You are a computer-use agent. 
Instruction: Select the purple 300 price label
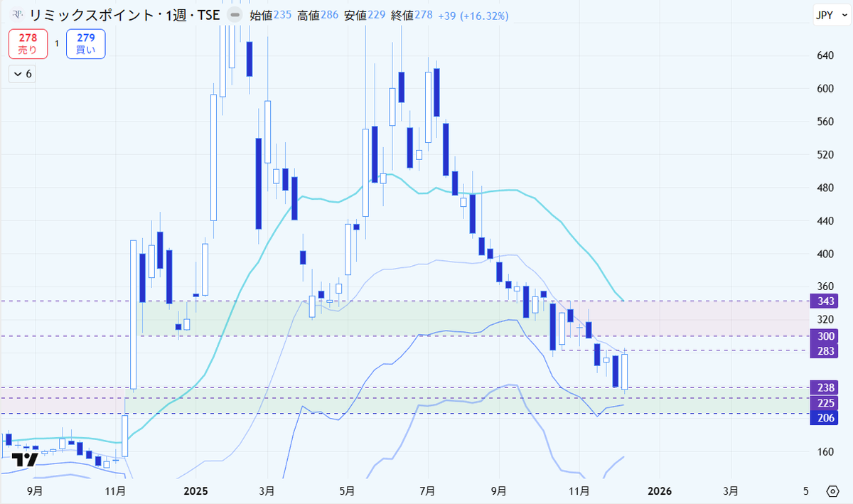coord(825,336)
